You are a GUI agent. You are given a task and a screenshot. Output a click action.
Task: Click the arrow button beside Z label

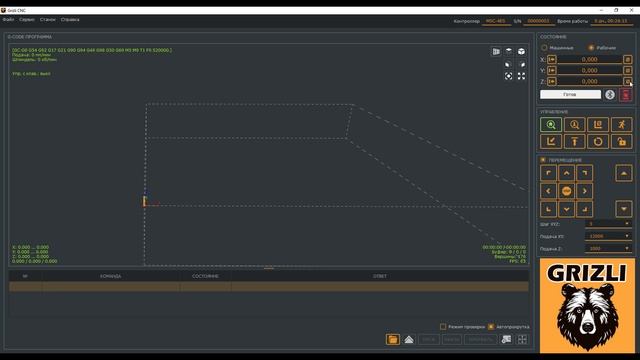pyautogui.click(x=551, y=82)
